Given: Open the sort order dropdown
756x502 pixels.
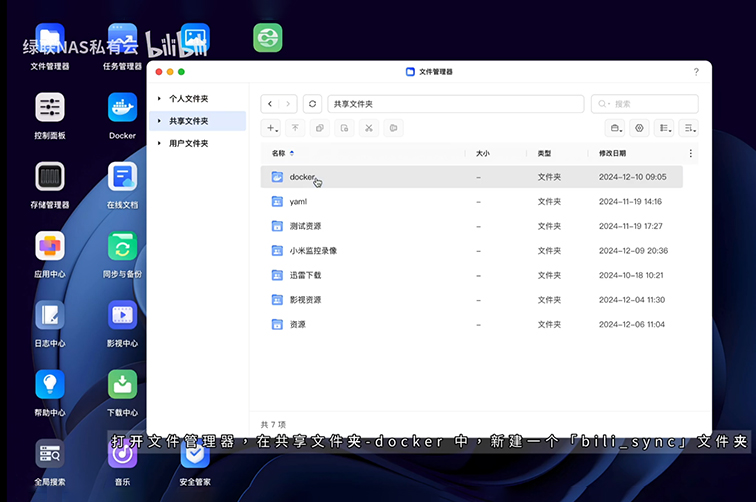Looking at the screenshot, I should pyautogui.click(x=689, y=128).
